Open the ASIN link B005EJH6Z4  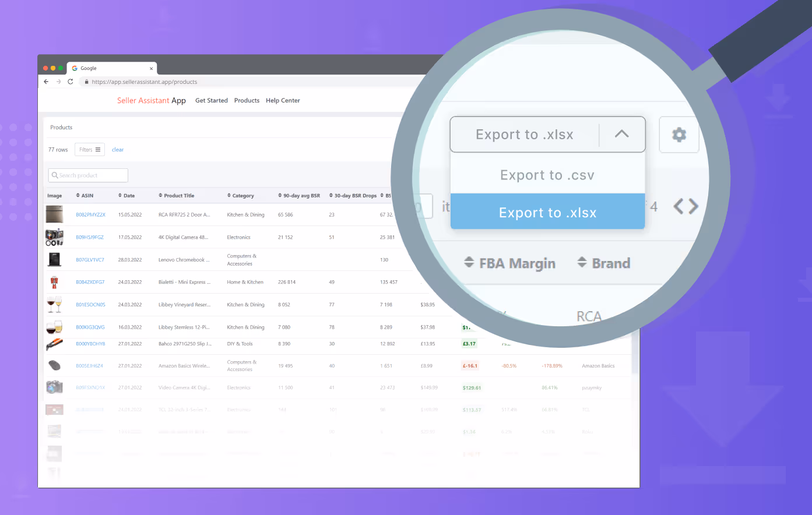point(89,366)
